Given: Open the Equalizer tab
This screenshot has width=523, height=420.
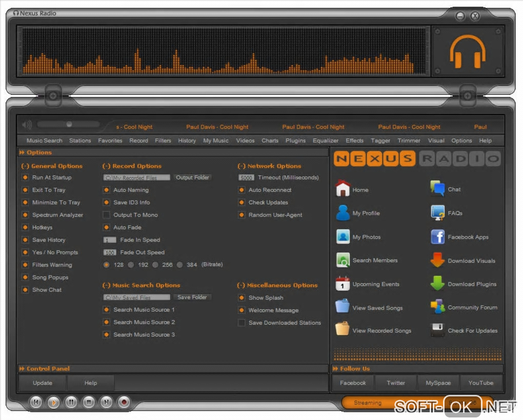Looking at the screenshot, I should tap(326, 140).
